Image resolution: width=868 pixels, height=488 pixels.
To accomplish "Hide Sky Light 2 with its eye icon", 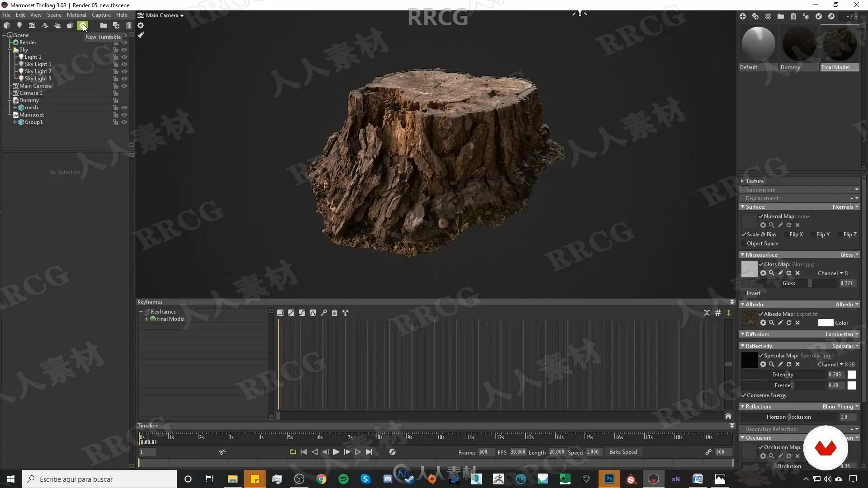I will (x=124, y=71).
